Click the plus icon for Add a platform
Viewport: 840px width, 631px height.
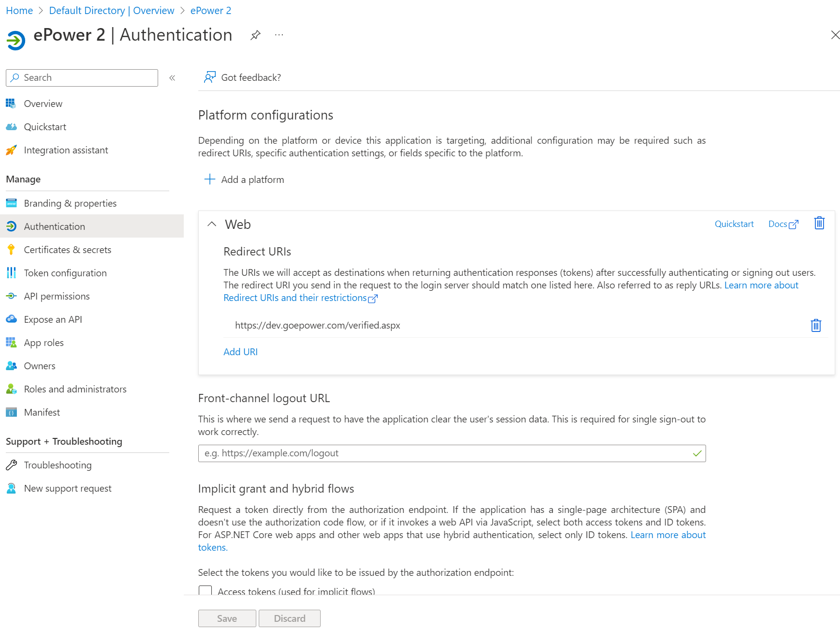pyautogui.click(x=210, y=180)
